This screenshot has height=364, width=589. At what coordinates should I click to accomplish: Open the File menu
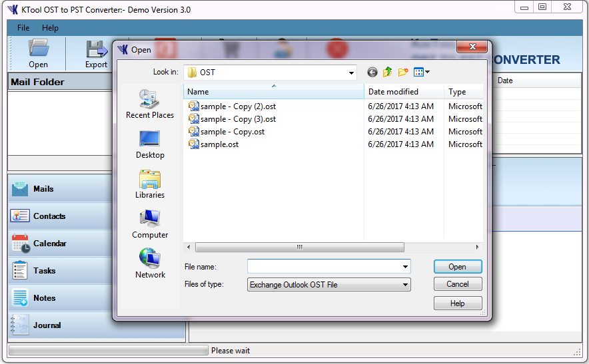pyautogui.click(x=23, y=28)
